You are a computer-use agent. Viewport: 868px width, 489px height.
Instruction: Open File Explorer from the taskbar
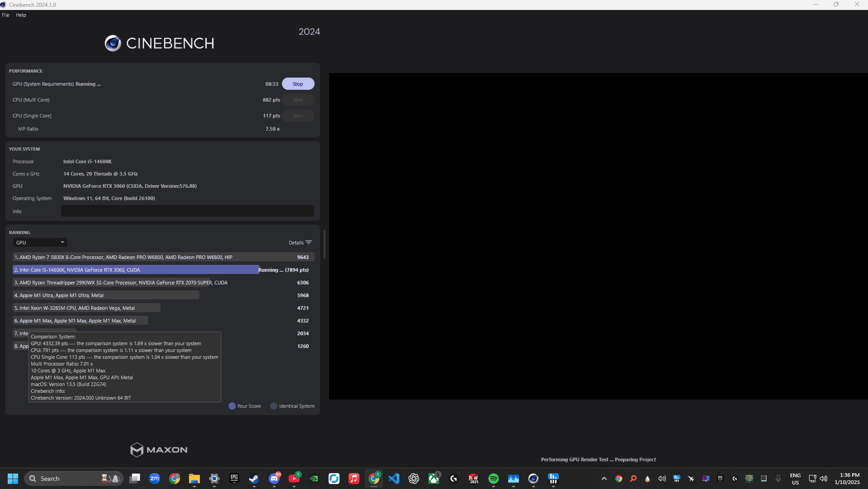194,479
